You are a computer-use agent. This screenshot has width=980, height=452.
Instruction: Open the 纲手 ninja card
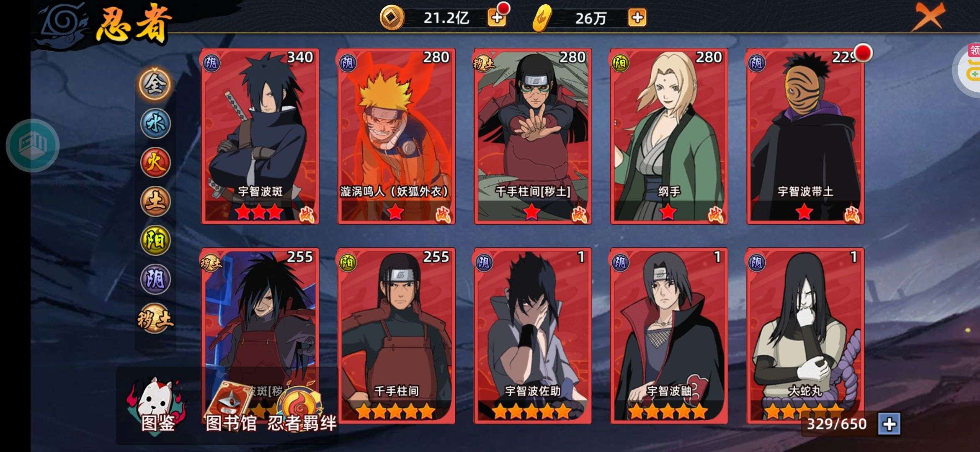(669, 136)
